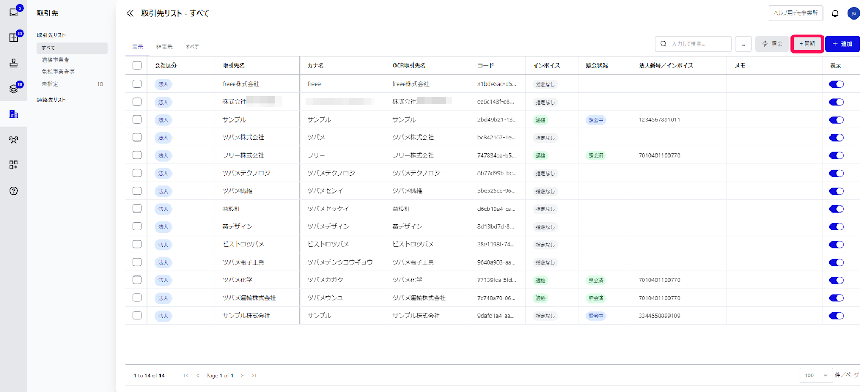The image size is (868, 392).
Task: Toggle display switch for ツバメ電子工業
Action: (x=837, y=262)
